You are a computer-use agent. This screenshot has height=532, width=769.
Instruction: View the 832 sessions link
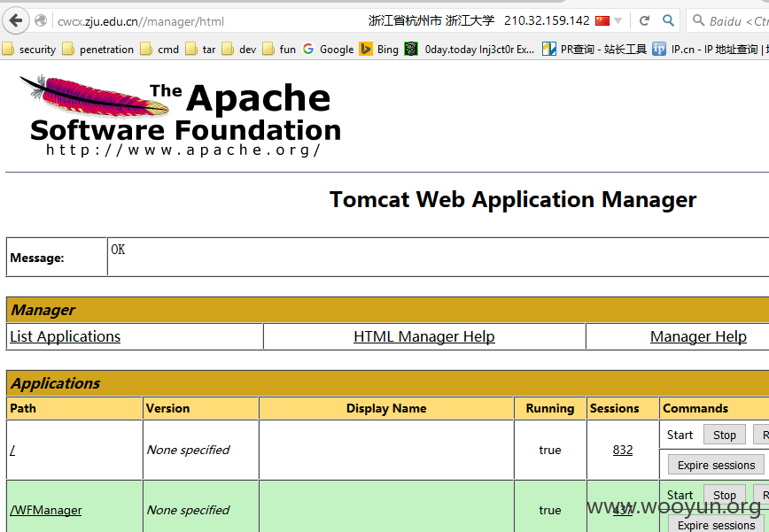point(622,450)
